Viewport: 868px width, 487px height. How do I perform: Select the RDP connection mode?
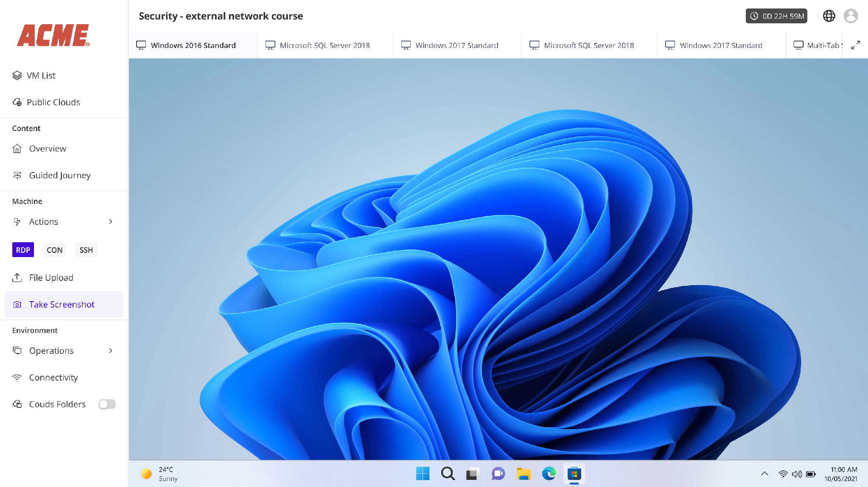pyautogui.click(x=23, y=250)
